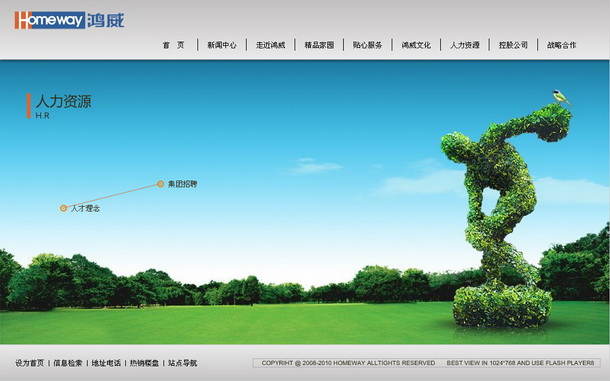Go to 战略合作 in the navigation
610x381 pixels.
click(x=561, y=45)
